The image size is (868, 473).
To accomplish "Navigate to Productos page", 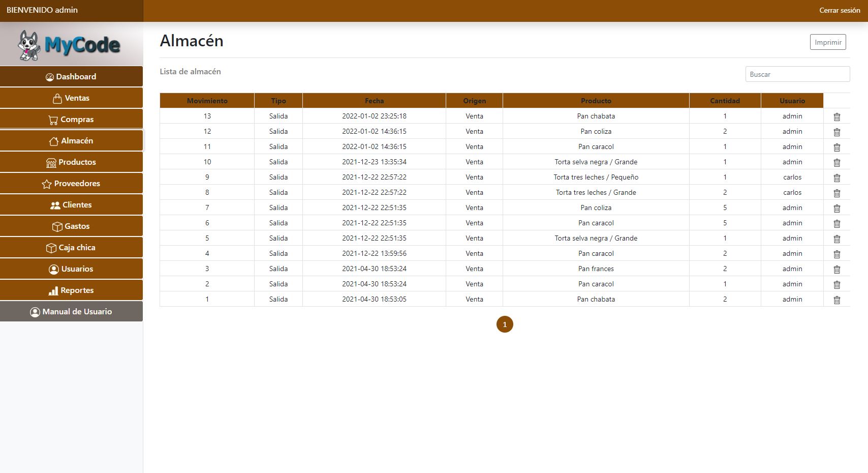I will pos(71,162).
